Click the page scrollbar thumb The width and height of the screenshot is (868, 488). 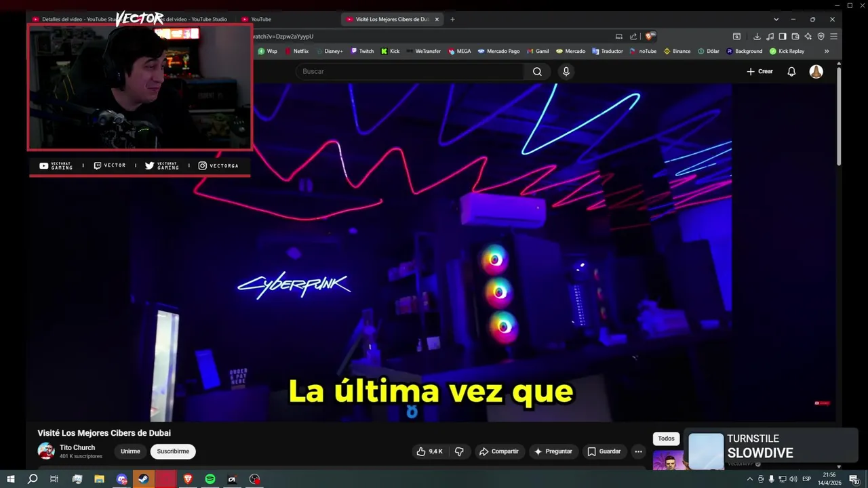[839, 115]
